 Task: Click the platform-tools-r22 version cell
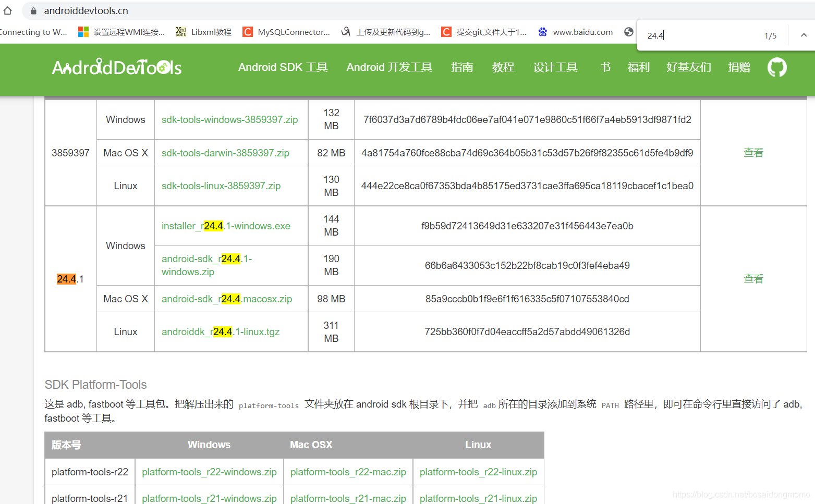pyautogui.click(x=90, y=472)
